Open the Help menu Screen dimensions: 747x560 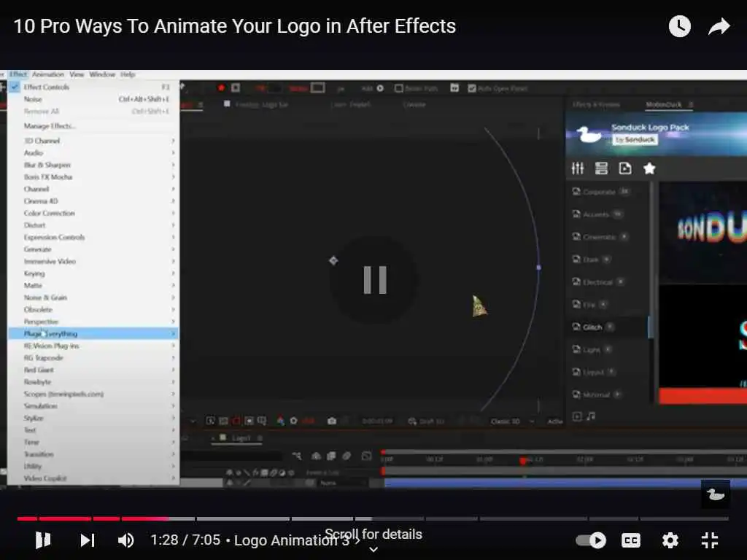128,74
